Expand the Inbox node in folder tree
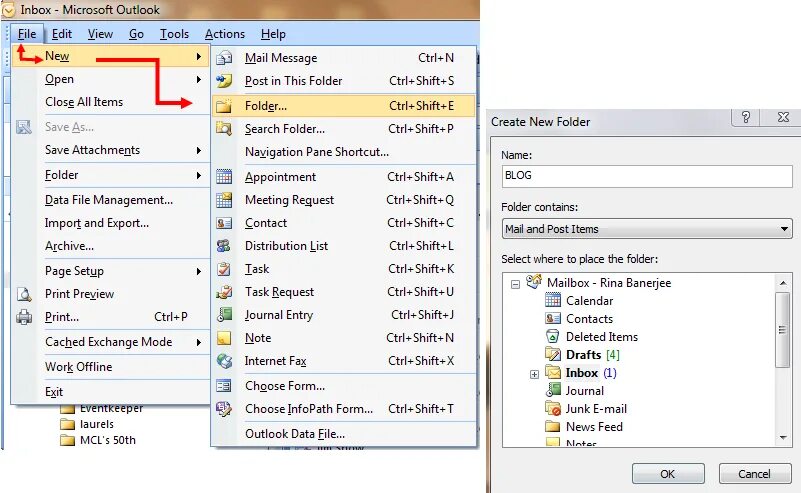Image resolution: width=801 pixels, height=493 pixels. pyautogui.click(x=534, y=374)
